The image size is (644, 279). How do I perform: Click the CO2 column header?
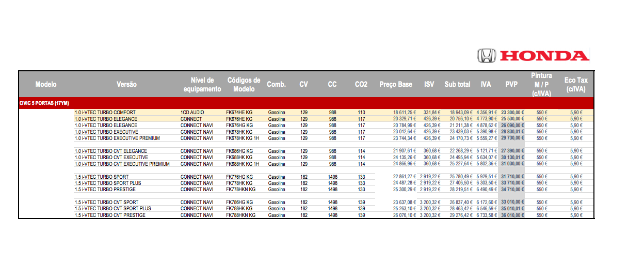(361, 84)
